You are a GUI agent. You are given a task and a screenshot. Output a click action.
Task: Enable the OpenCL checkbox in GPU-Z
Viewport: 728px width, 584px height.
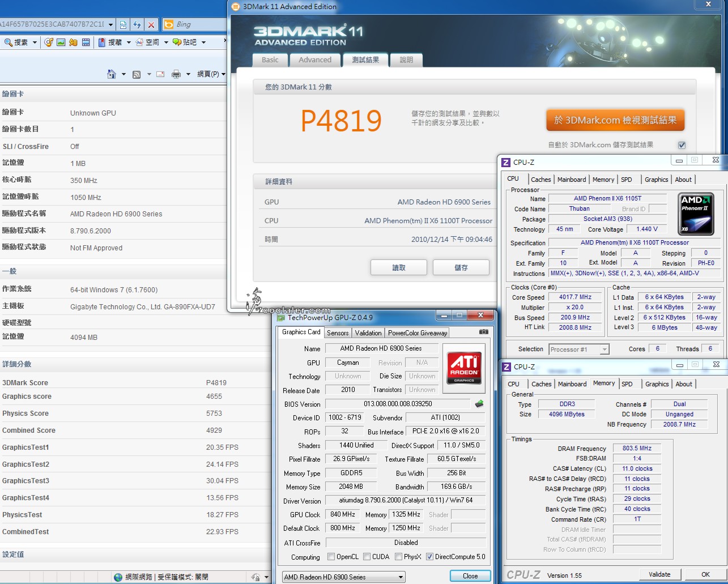point(331,557)
